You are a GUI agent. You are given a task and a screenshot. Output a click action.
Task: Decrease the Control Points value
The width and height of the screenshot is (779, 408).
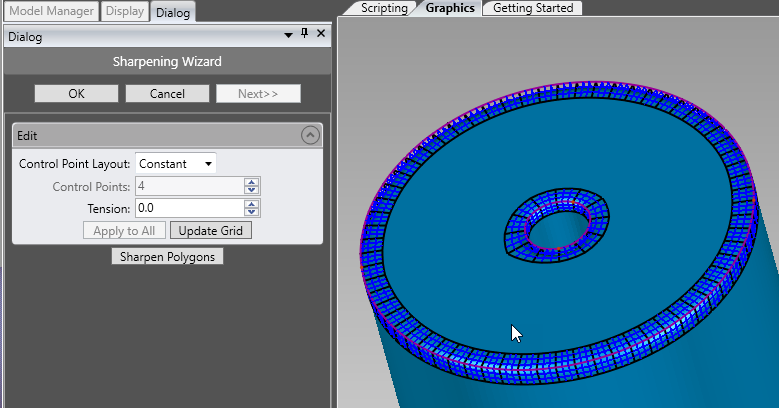(252, 190)
